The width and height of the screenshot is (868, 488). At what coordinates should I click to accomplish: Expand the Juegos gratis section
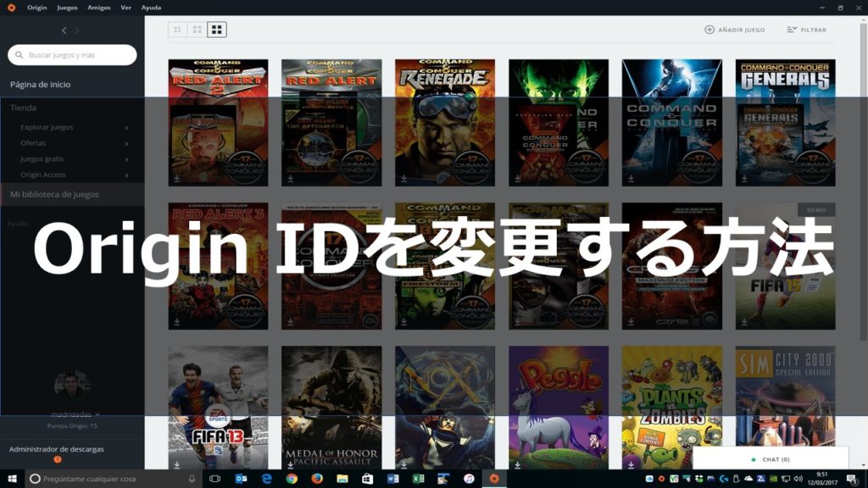coord(42,158)
